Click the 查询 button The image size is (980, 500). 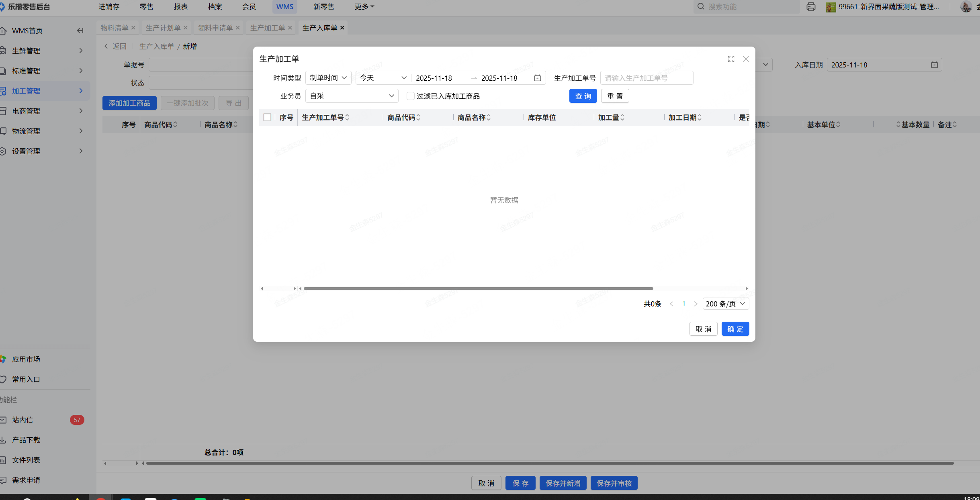(x=583, y=96)
